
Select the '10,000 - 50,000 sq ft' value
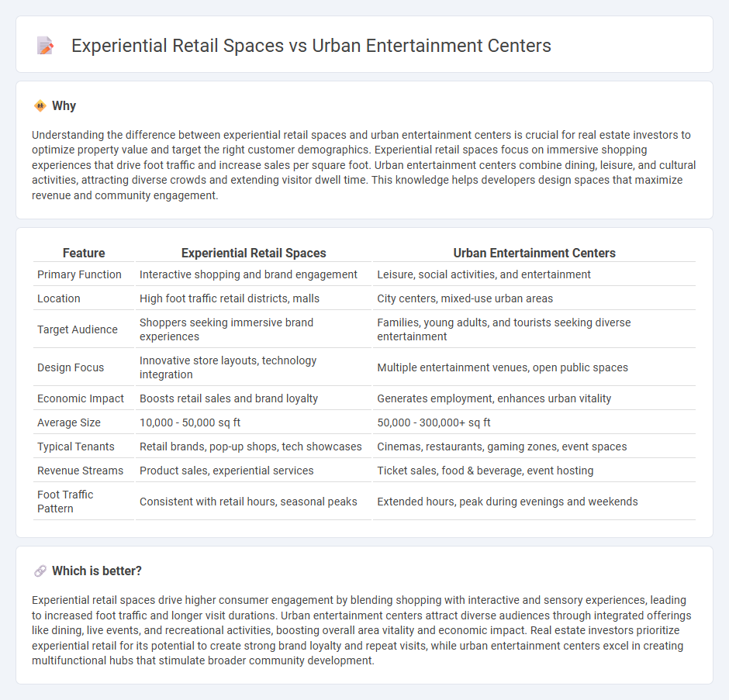(x=190, y=422)
